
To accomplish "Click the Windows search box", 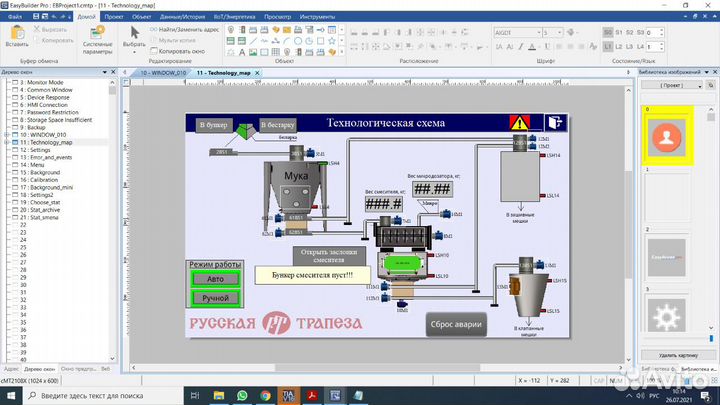I will click(102, 395).
